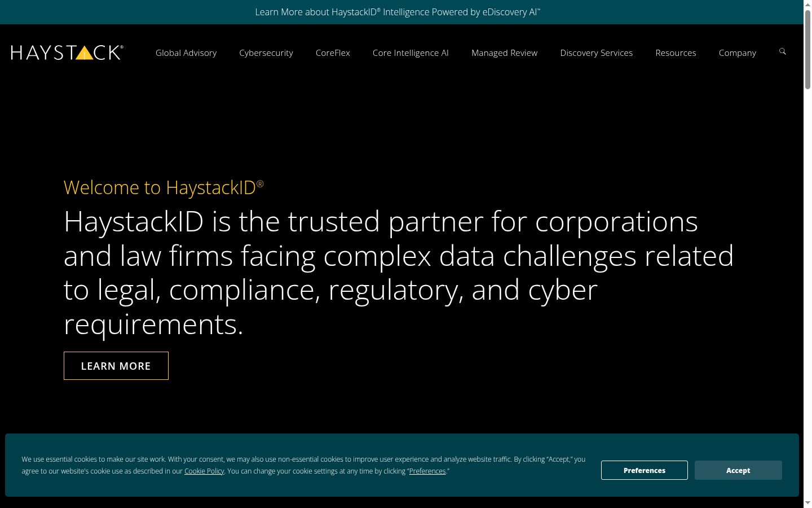Image resolution: width=812 pixels, height=508 pixels.
Task: Click the 'Welcome to HaystackID' heading
Action: coord(164,187)
